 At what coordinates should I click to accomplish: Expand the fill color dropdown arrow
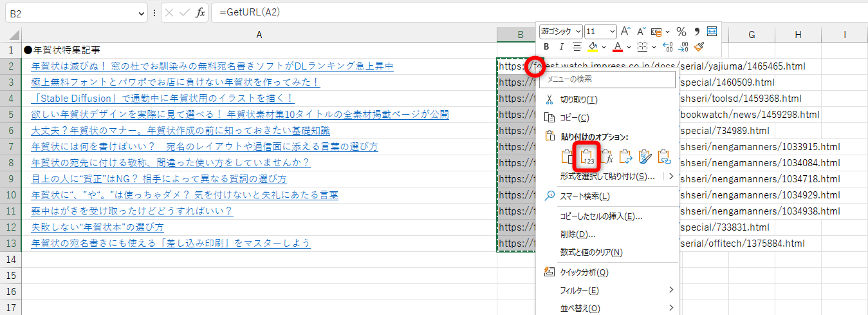pyautogui.click(x=605, y=48)
